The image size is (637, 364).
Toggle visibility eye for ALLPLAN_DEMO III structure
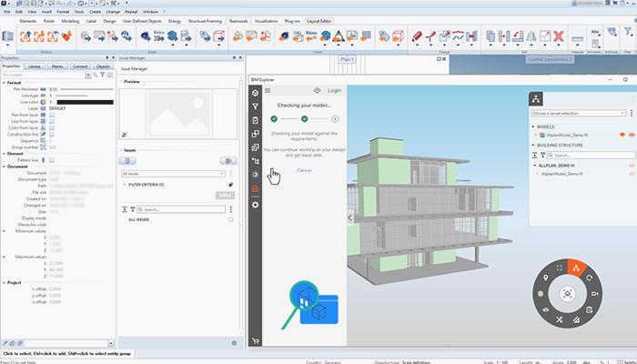point(631,163)
